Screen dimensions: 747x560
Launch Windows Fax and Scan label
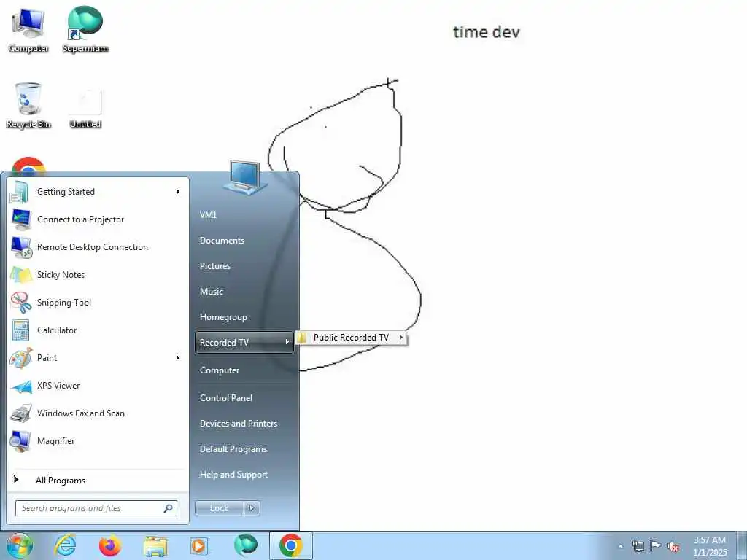point(81,413)
